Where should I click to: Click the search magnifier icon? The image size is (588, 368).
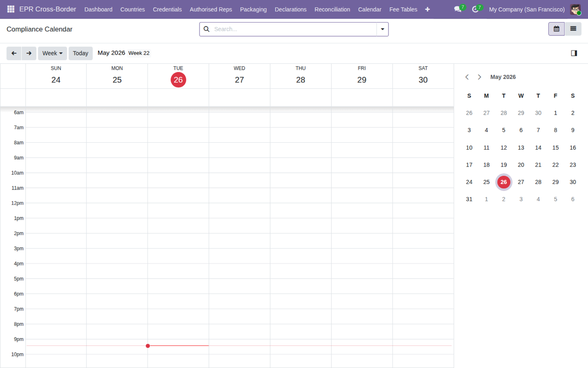[x=206, y=29]
